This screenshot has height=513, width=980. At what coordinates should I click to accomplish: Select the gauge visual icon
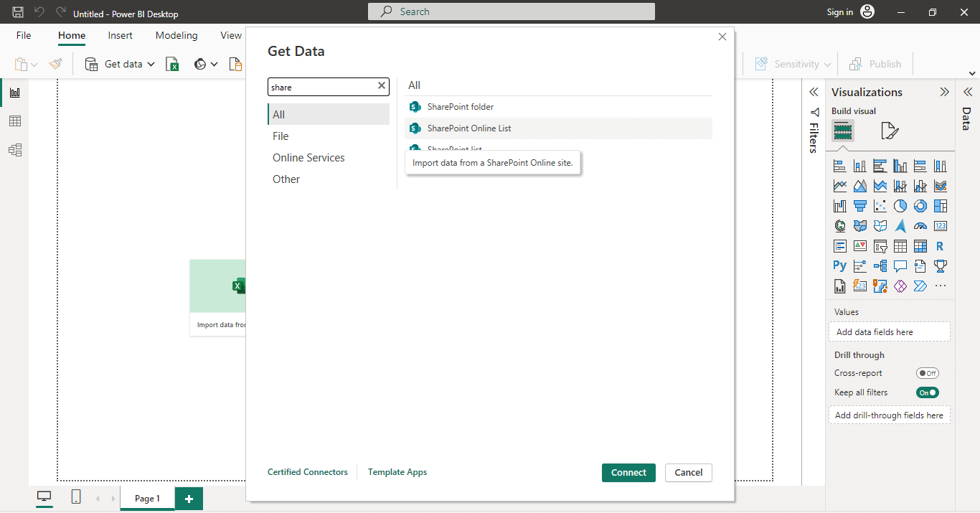tap(920, 226)
